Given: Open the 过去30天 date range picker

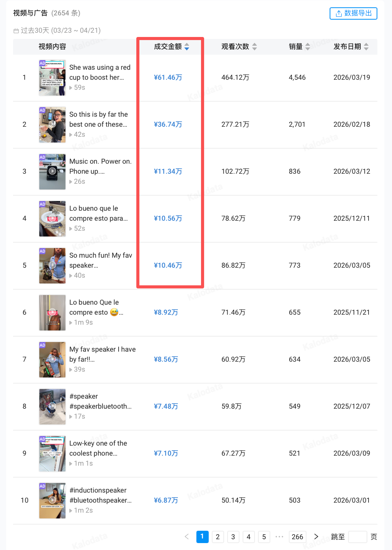Looking at the screenshot, I should click(x=57, y=30).
